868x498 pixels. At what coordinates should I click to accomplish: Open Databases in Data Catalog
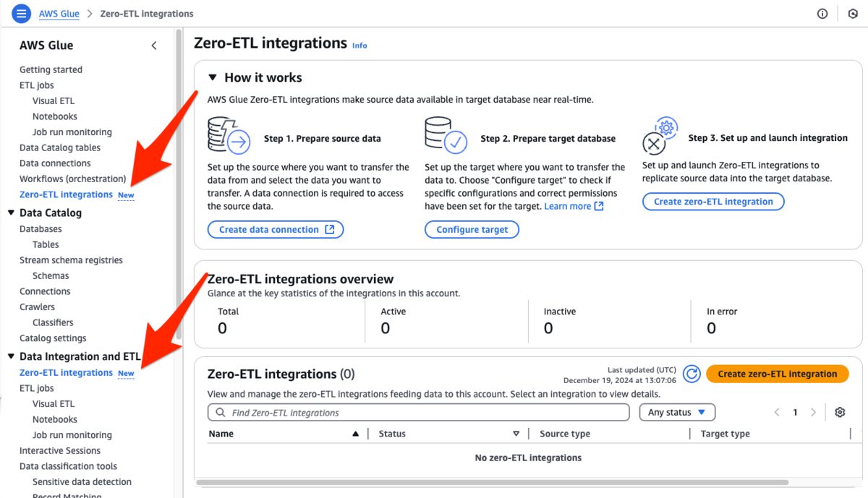coord(41,228)
